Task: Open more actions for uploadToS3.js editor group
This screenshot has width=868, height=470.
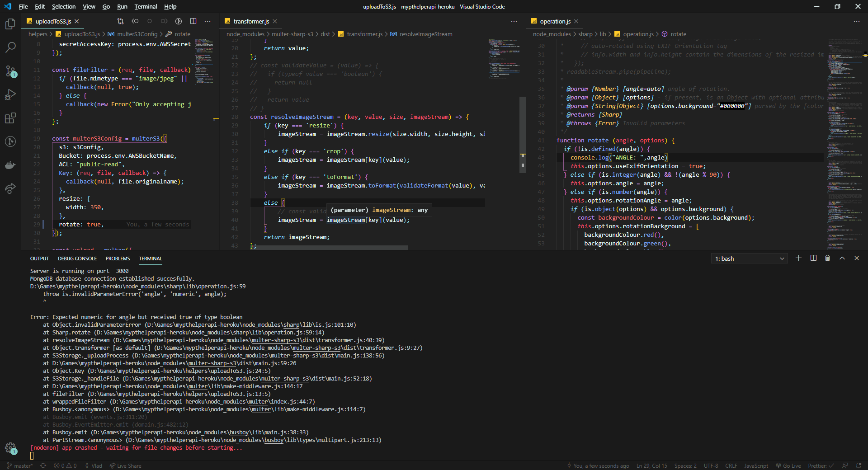Action: point(208,21)
